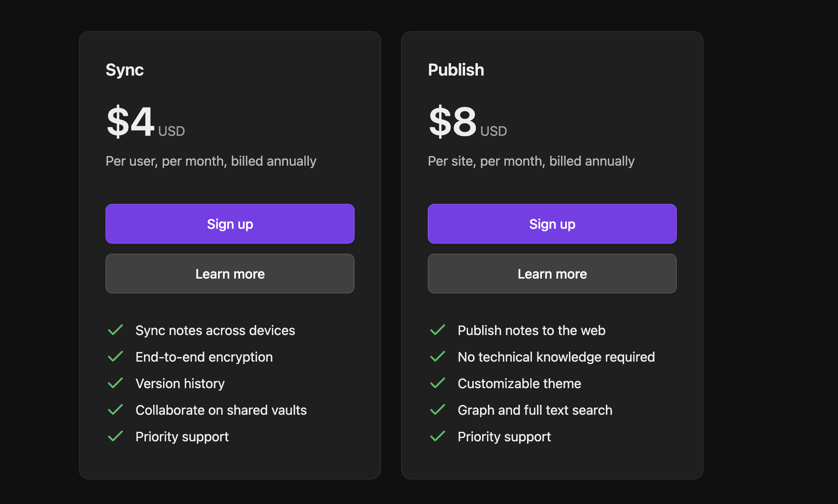Image resolution: width=838 pixels, height=504 pixels.
Task: Open Learn more for Publish
Action: [552, 274]
